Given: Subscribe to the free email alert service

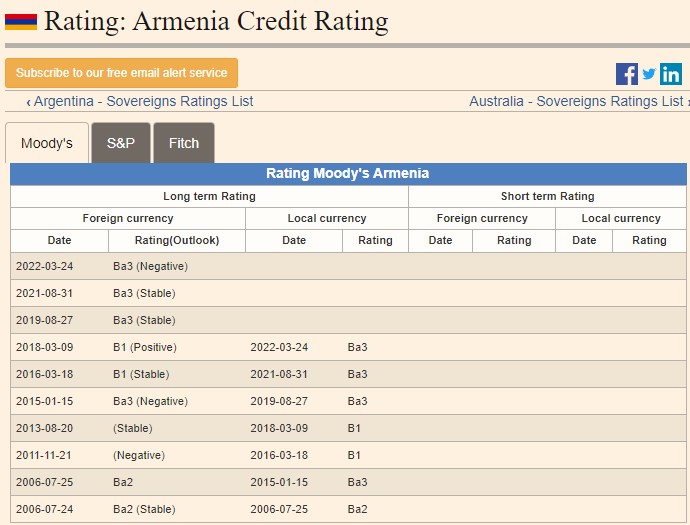Looking at the screenshot, I should pos(122,73).
